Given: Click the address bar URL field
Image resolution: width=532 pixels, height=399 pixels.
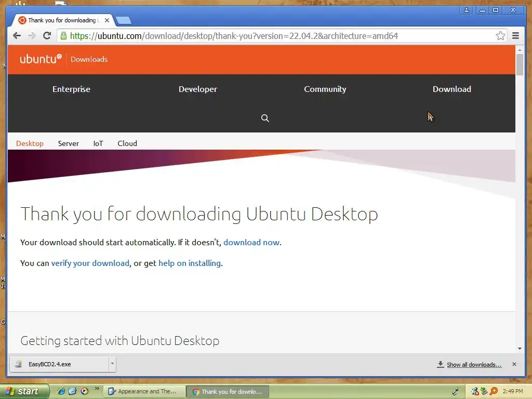Looking at the screenshot, I should 282,36.
